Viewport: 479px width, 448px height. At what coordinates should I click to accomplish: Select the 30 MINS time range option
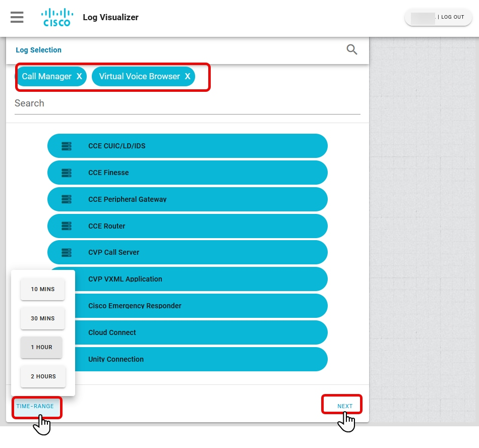pos(42,318)
